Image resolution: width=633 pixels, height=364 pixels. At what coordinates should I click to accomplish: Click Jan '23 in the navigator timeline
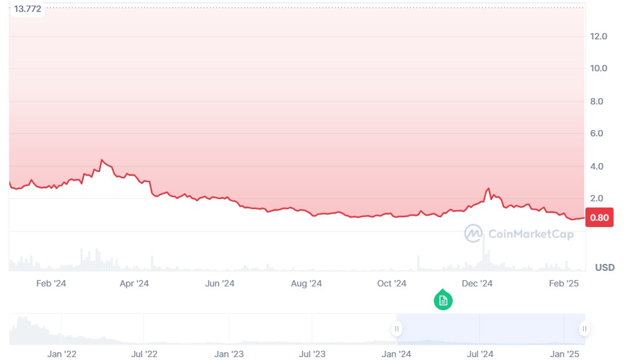pyautogui.click(x=229, y=354)
